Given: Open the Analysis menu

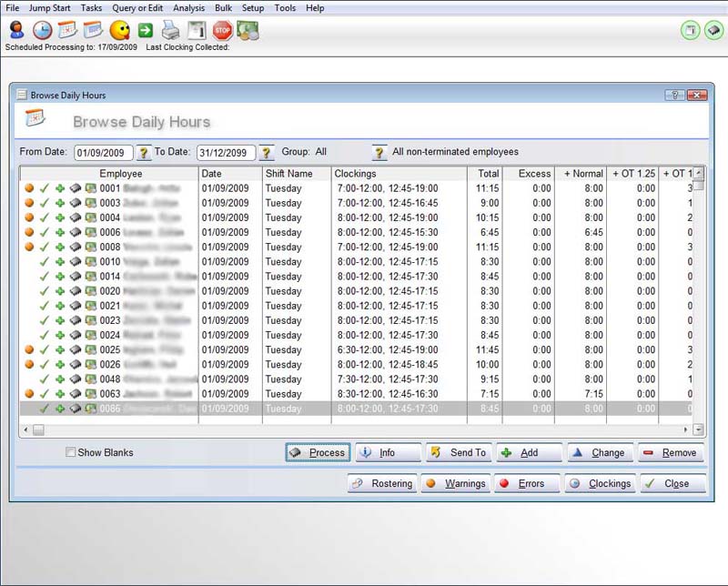Looking at the screenshot, I should [x=188, y=8].
